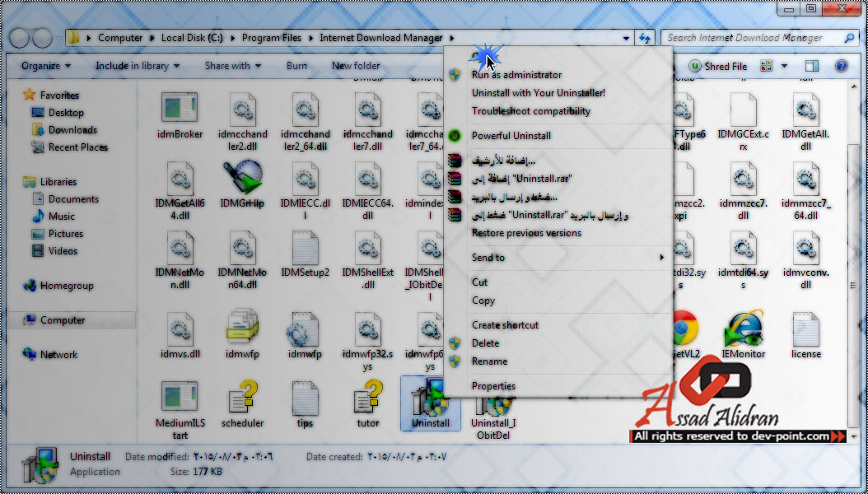Screen dimensions: 868x494
Task: Expand the Send to submenu
Action: pos(558,257)
